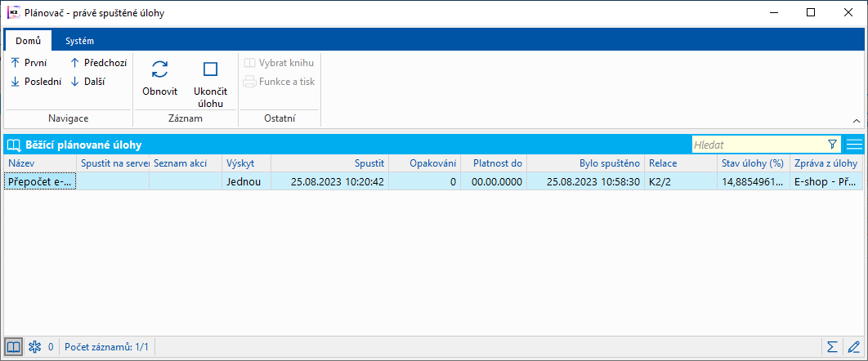The height and width of the screenshot is (361, 868).
Task: Move to previous record with Předchozí
Action: click(x=99, y=63)
